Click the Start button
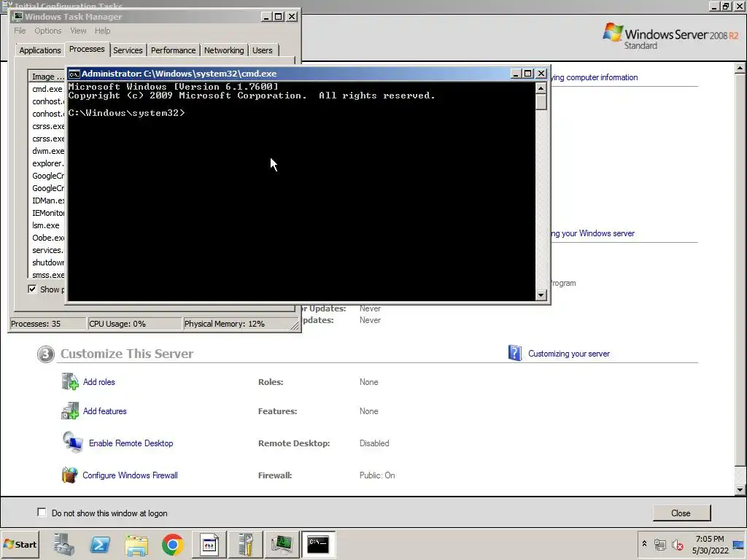Screen dimensions: 747x560 pyautogui.click(x=20, y=544)
